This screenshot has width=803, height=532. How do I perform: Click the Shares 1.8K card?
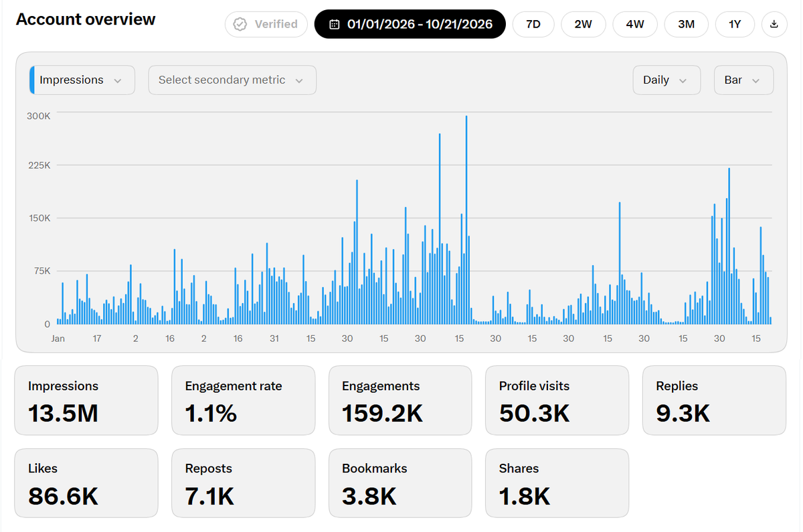(x=557, y=483)
